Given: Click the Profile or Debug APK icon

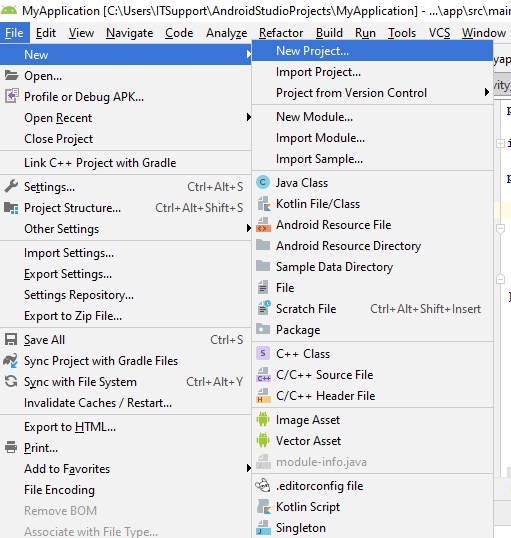Looking at the screenshot, I should coord(11,96).
